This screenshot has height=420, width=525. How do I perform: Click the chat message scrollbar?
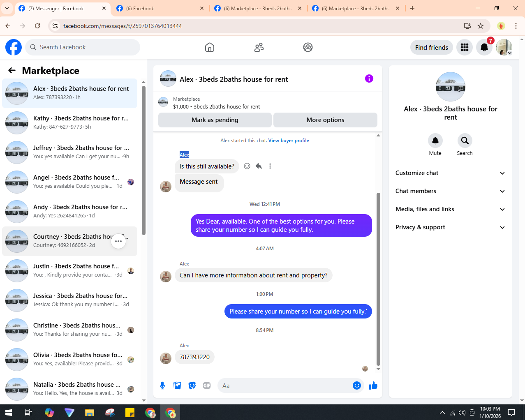tap(378, 279)
